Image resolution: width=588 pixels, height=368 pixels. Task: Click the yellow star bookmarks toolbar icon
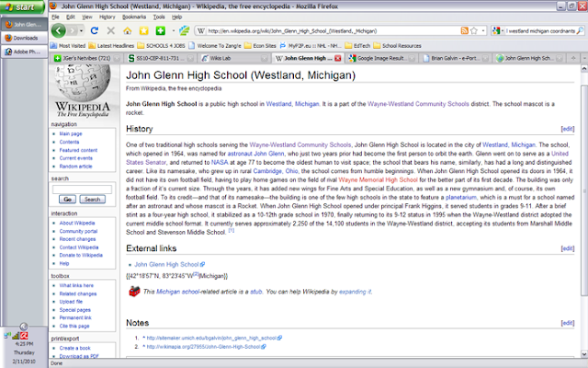144,30
